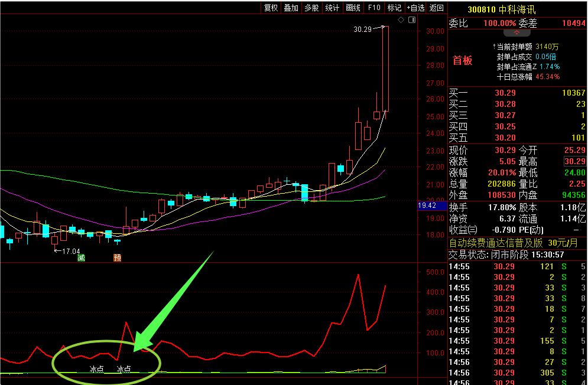The image size is (588, 385).
Task: Click the 涨幅 20.01% value
Action: coord(502,173)
